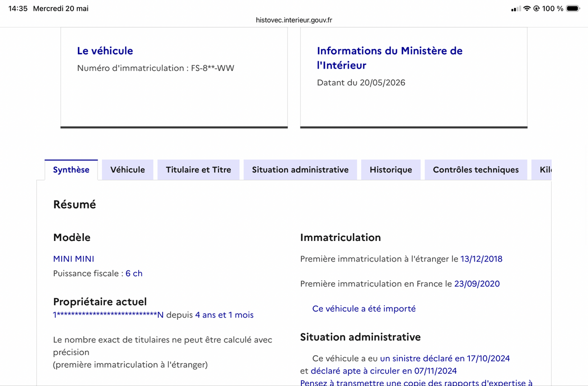Screen dimensions: 588x386
Task: Click 'déclaré apte à circuler en 07/11/2024'
Action: coord(384,371)
